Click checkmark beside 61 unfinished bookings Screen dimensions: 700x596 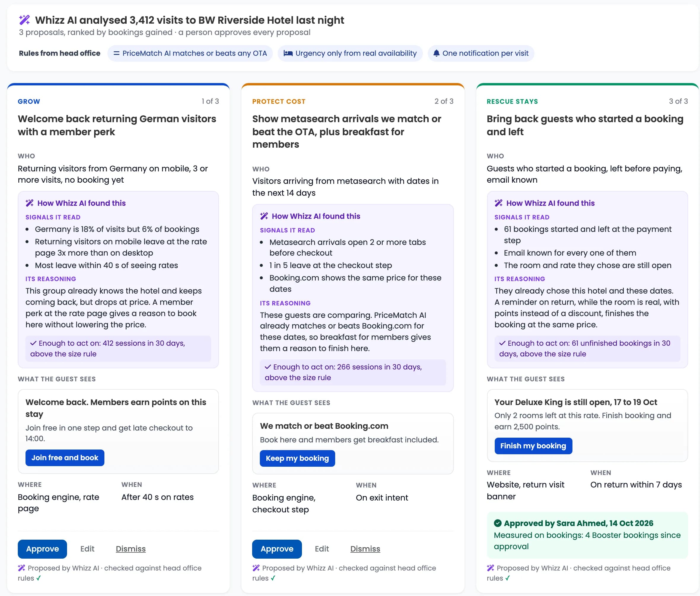[x=502, y=343]
